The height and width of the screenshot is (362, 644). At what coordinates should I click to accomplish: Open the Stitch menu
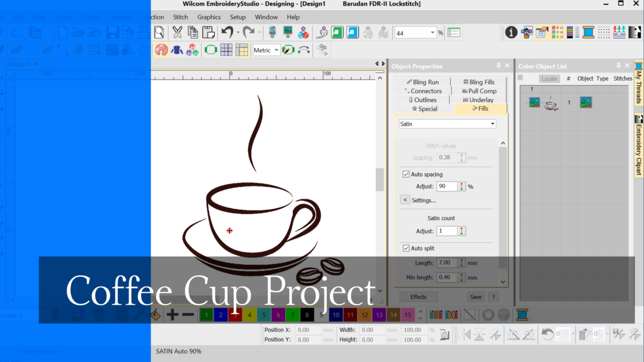[x=180, y=17]
